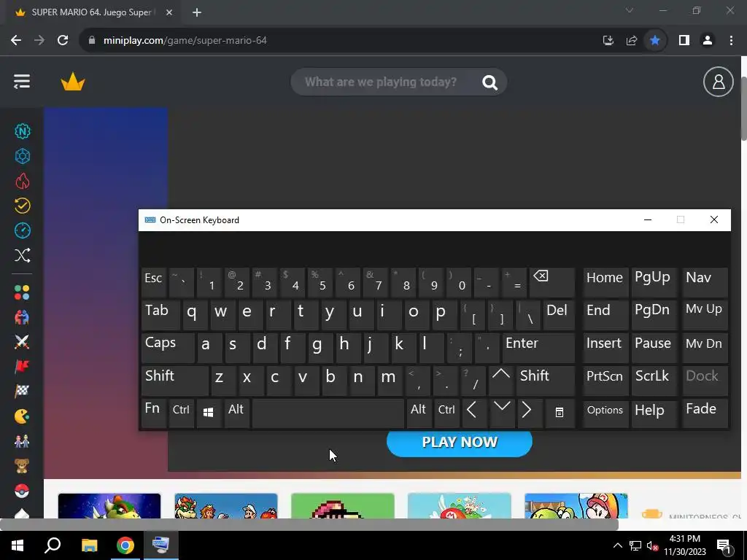Click the Chrome share page icon
Image resolution: width=747 pixels, height=560 pixels.
pyautogui.click(x=632, y=41)
